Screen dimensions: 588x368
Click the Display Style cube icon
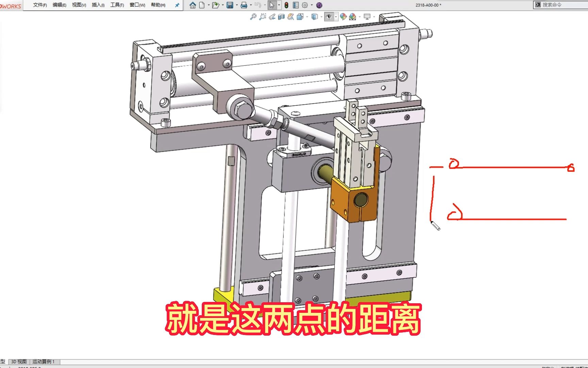point(315,16)
